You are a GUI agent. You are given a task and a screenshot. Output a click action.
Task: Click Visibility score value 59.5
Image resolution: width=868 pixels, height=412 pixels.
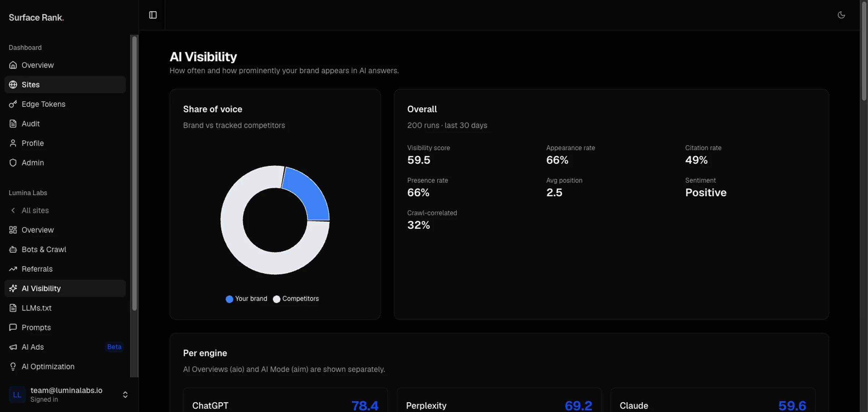(x=419, y=160)
